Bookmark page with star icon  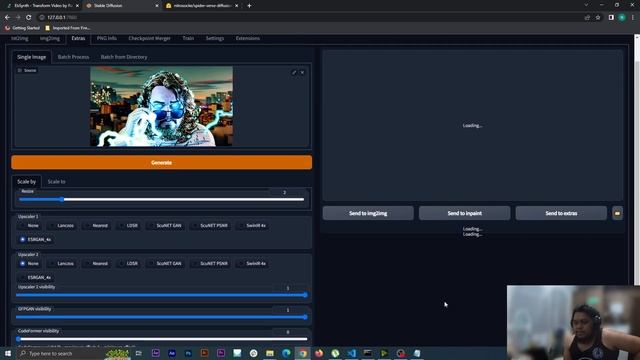point(598,18)
